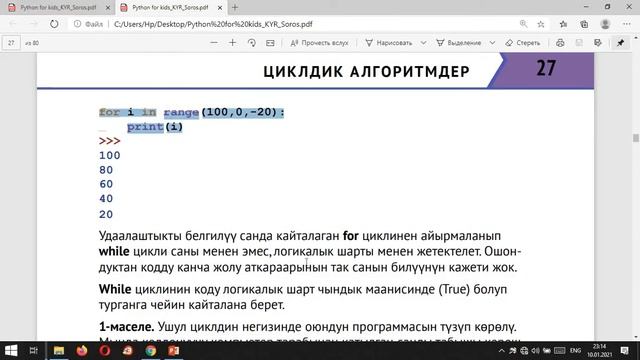The image size is (640, 360).
Task: Click the page number field showing 27
Action: (x=11, y=43)
